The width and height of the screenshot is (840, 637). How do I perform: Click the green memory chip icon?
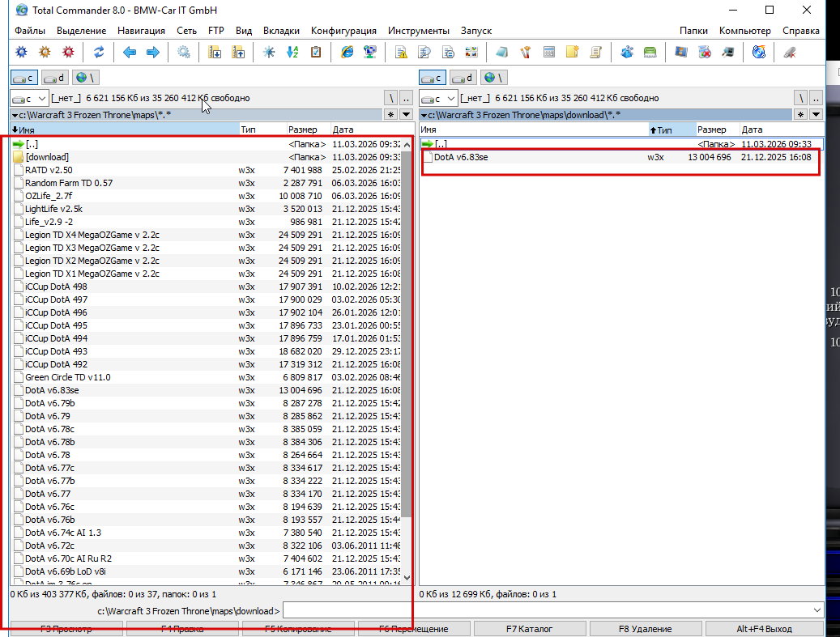point(650,52)
